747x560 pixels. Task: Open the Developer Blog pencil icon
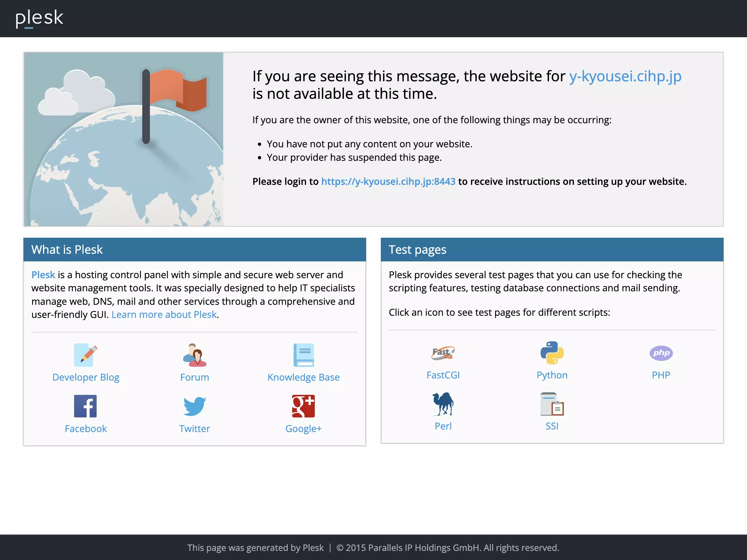tap(86, 355)
